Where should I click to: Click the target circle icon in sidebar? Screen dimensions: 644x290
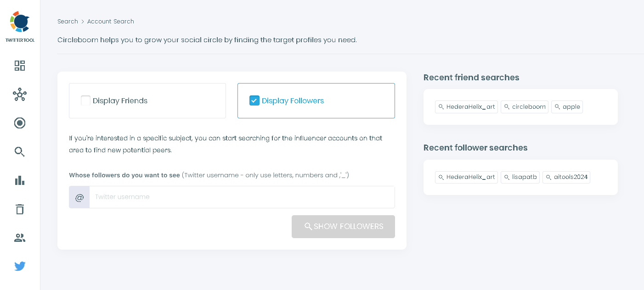[19, 123]
